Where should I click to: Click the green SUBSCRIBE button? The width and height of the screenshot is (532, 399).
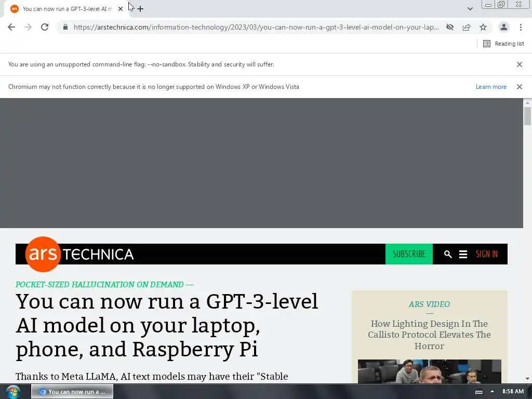409,254
